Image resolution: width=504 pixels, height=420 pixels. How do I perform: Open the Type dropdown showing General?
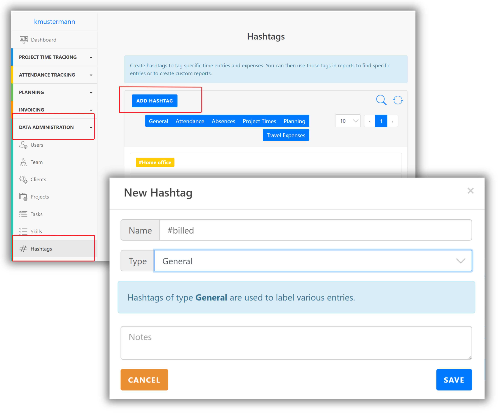coord(313,261)
